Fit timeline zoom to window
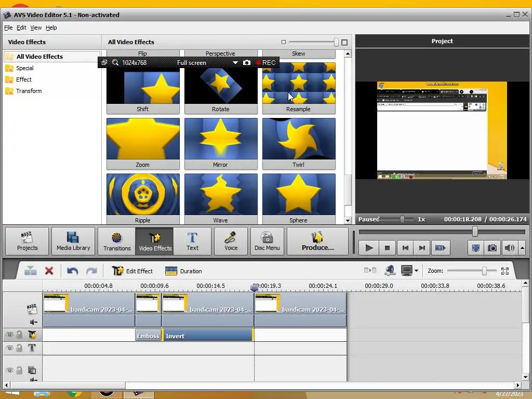Image resolution: width=532 pixels, height=399 pixels. (x=505, y=271)
